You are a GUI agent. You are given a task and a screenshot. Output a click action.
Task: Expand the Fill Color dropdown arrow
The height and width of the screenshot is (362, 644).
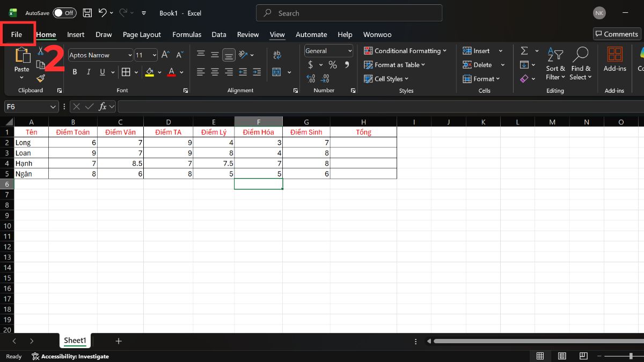point(159,71)
